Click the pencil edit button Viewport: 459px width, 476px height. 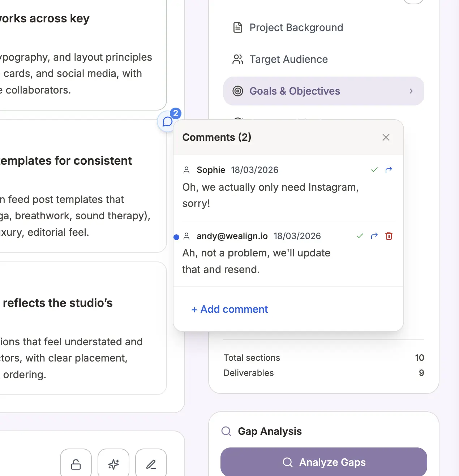coord(151,464)
